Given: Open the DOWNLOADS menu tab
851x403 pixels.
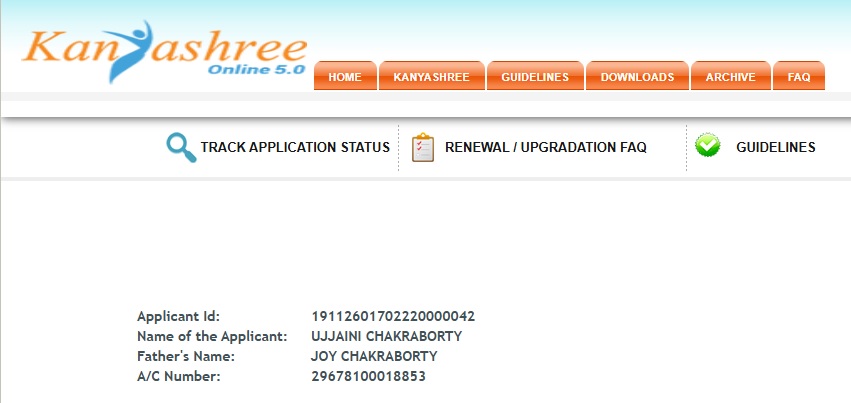Looking at the screenshot, I should tap(637, 77).
